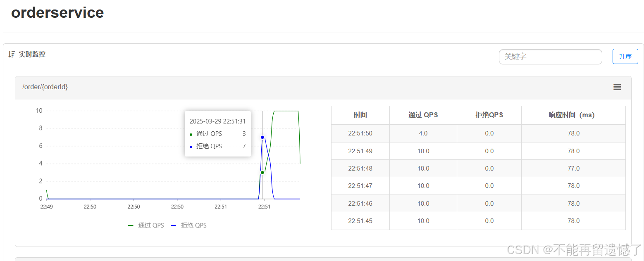
Task: Toggle the 拒绝 QPS legend series
Action: tap(189, 225)
